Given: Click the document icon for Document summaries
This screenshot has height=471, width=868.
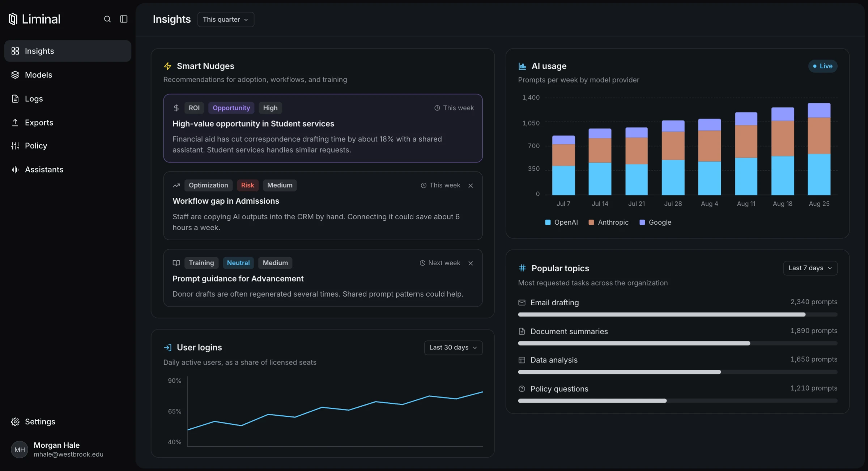Looking at the screenshot, I should click(522, 331).
